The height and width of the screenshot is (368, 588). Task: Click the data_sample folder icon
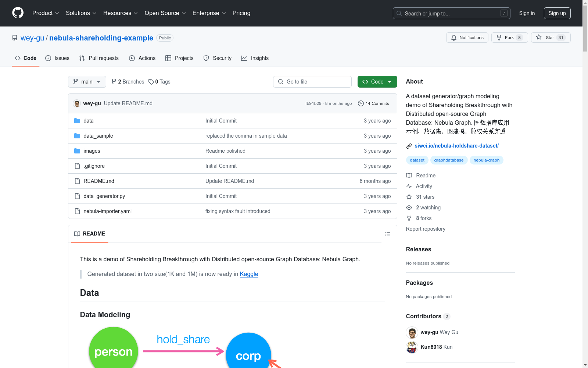(77, 136)
